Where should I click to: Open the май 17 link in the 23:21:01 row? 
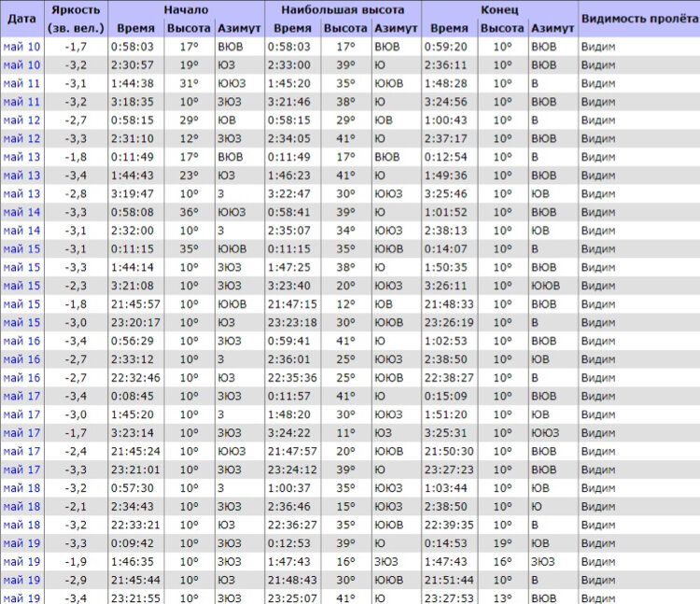click(x=21, y=471)
